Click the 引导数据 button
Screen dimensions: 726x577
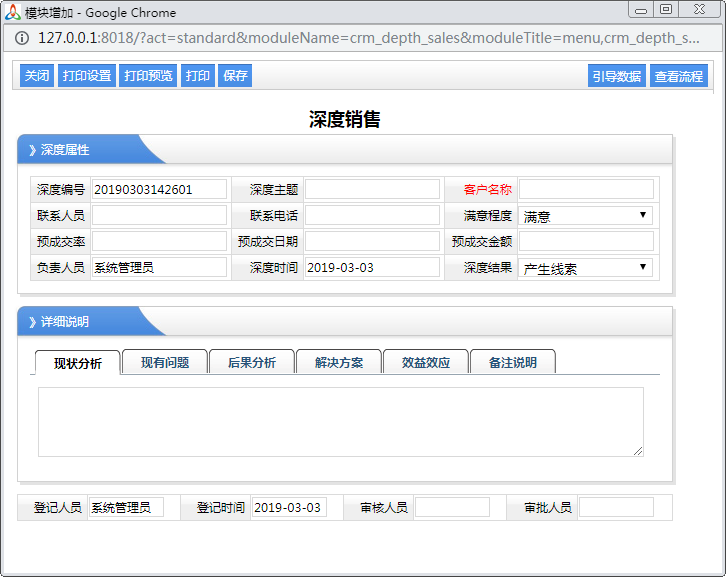616,76
